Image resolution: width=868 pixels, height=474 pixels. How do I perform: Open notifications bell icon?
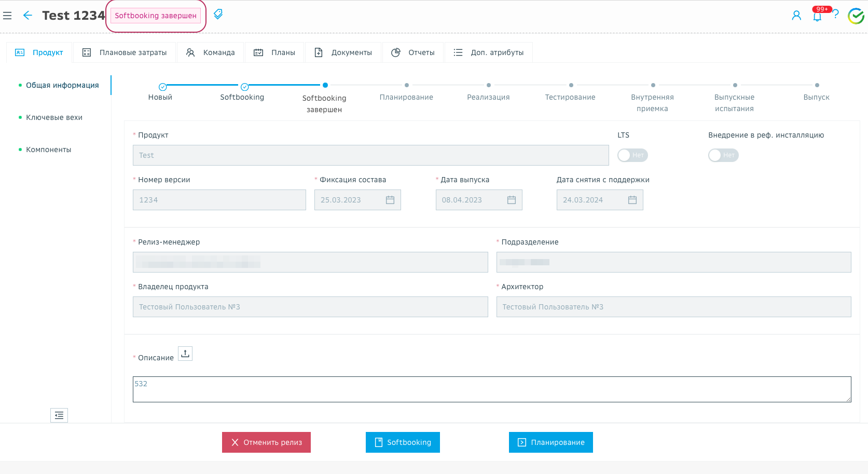[817, 16]
